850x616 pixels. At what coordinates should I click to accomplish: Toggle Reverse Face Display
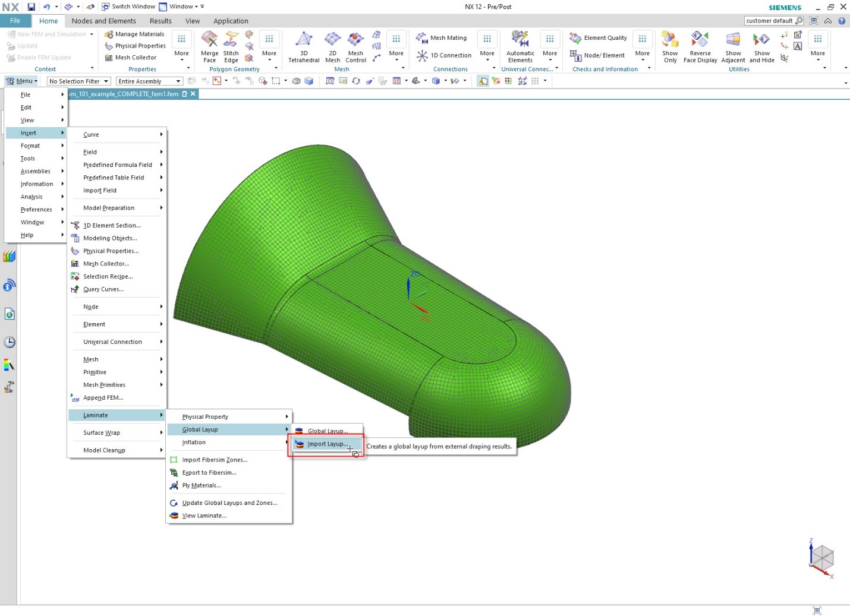[700, 46]
